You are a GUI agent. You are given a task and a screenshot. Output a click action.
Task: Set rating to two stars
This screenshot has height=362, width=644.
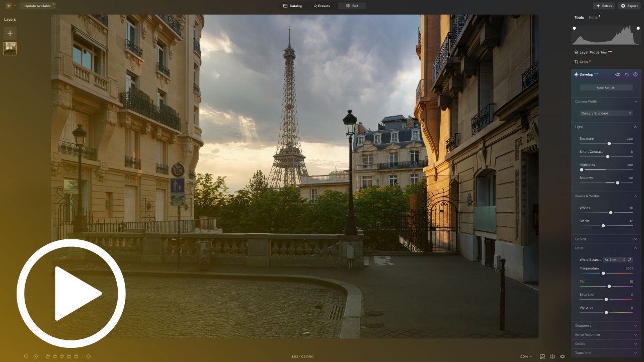(55, 356)
